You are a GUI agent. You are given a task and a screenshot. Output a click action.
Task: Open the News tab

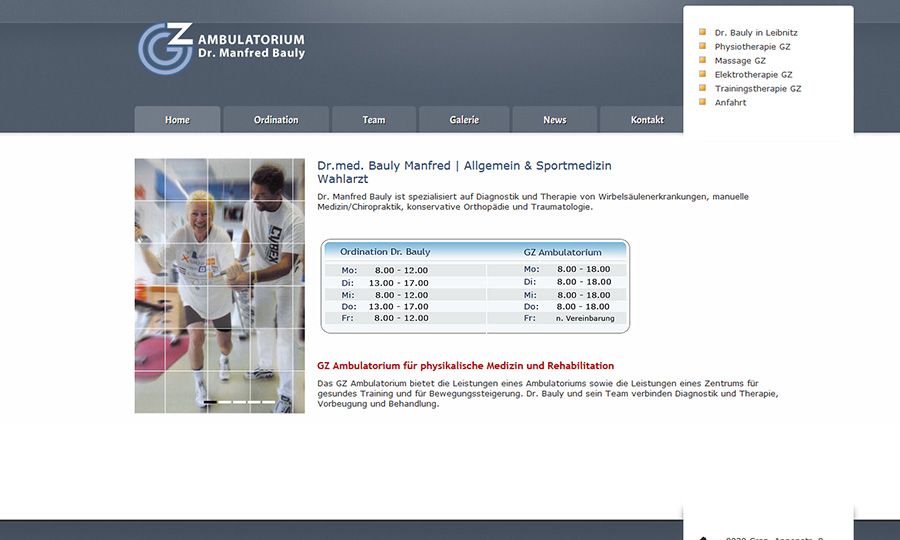pyautogui.click(x=554, y=119)
